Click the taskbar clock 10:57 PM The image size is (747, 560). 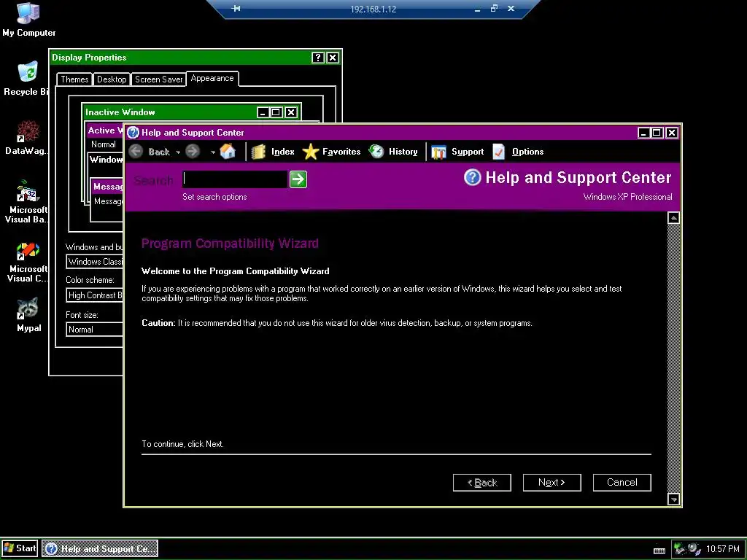click(723, 549)
